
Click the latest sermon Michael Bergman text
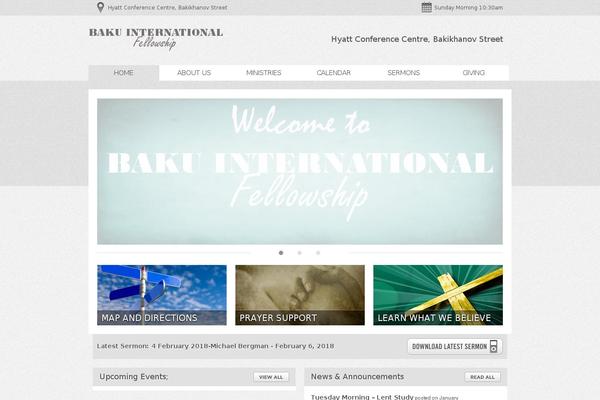click(215, 346)
